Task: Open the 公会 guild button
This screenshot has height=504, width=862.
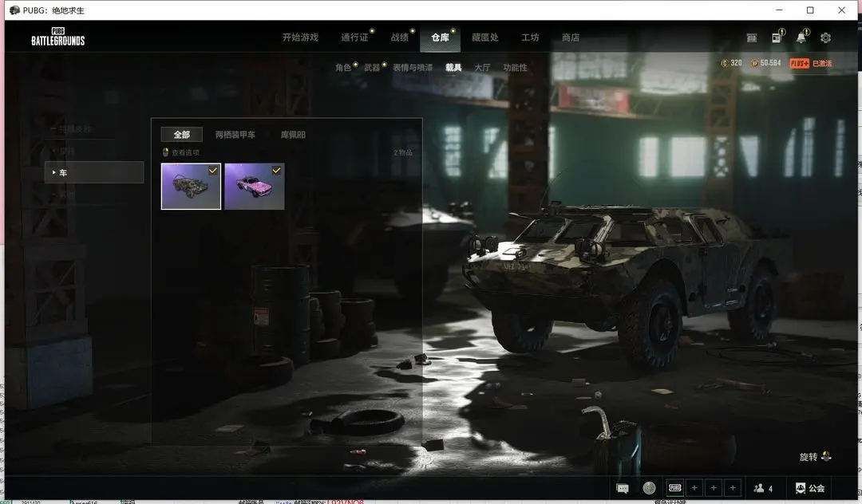Action: [810, 488]
